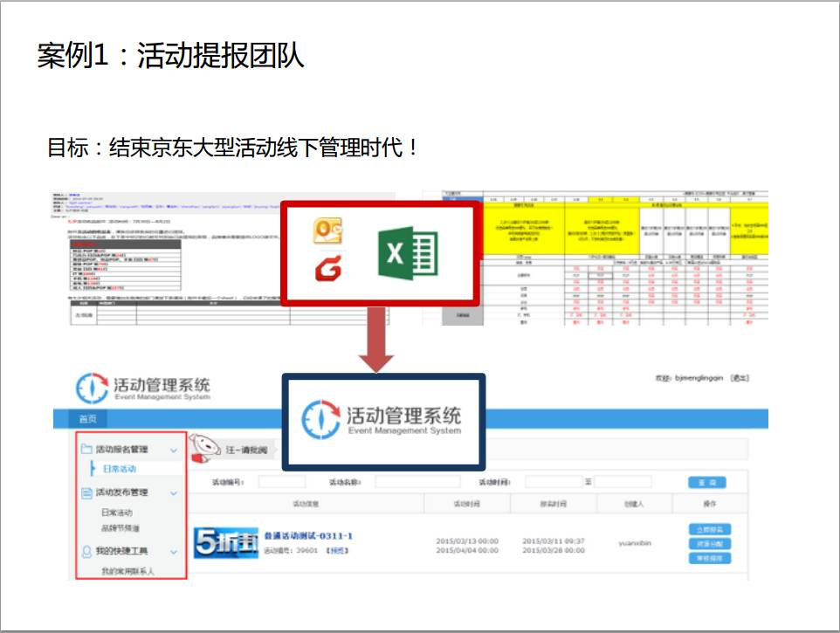
Task: Focus the 活动编号 search input field
Action: [x=282, y=482]
